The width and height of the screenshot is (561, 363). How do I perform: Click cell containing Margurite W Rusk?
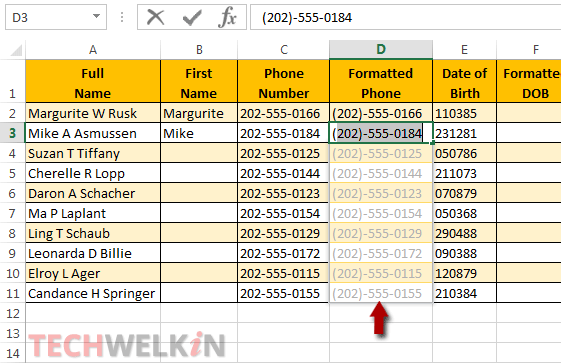(x=93, y=113)
